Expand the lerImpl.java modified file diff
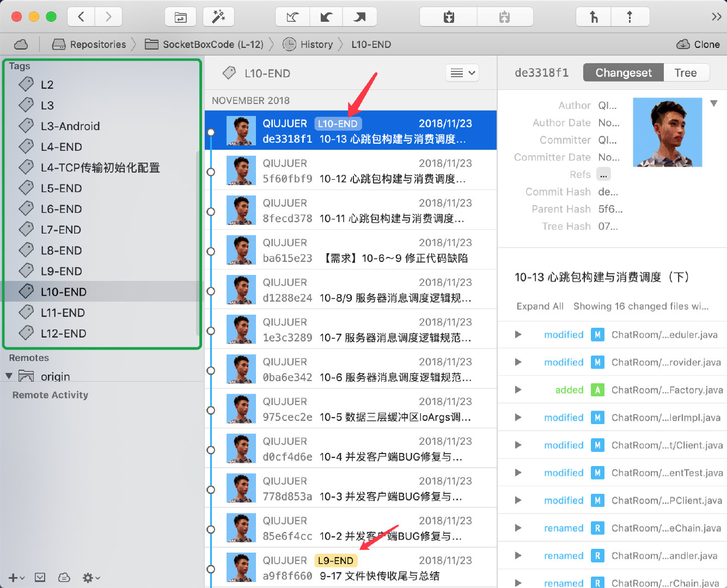The height and width of the screenshot is (588, 727). pyautogui.click(x=518, y=418)
